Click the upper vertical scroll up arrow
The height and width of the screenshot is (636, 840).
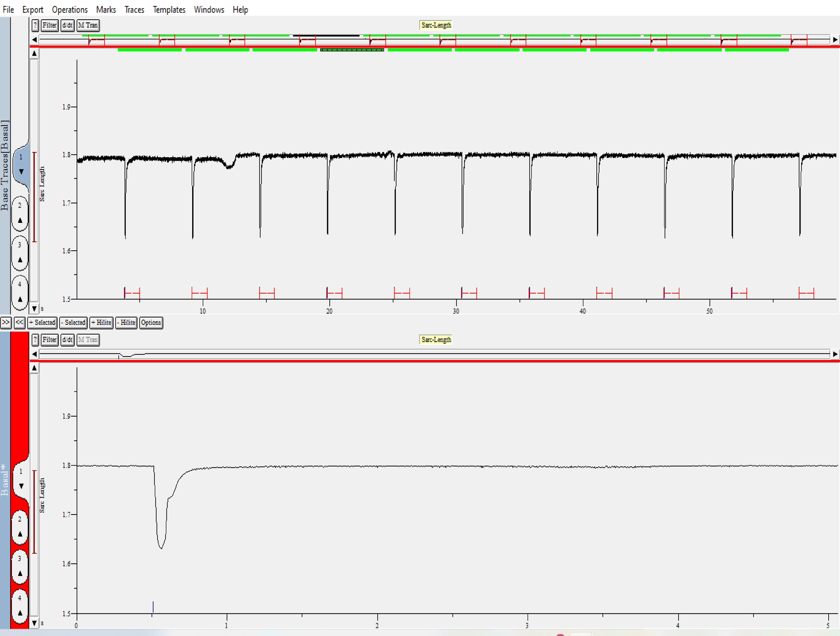[x=34, y=53]
